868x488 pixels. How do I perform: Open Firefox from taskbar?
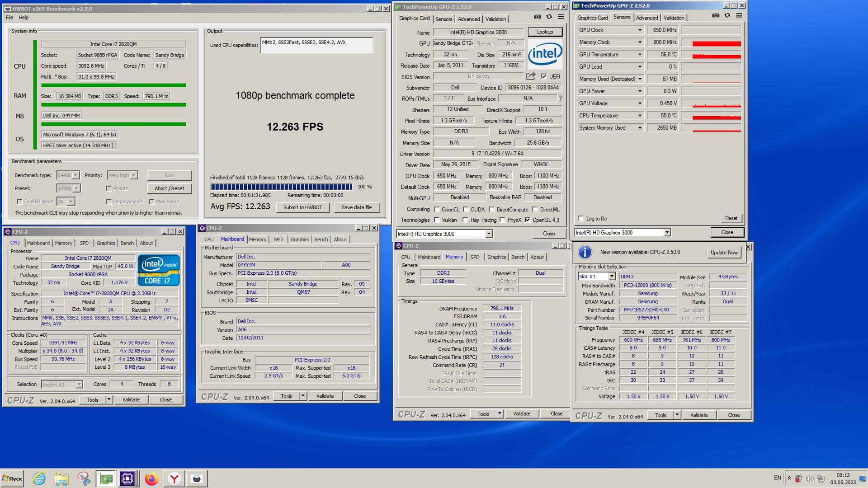click(x=151, y=479)
